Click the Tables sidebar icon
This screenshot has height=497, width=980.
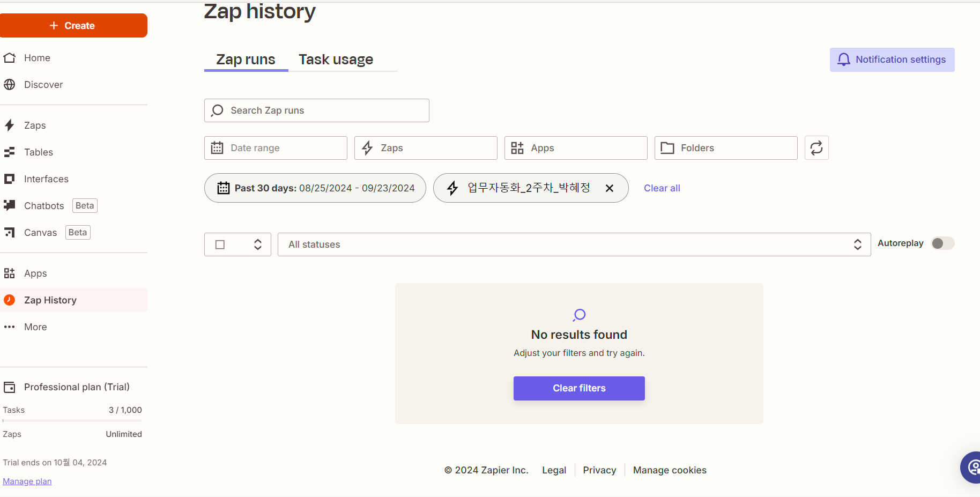pyautogui.click(x=10, y=152)
